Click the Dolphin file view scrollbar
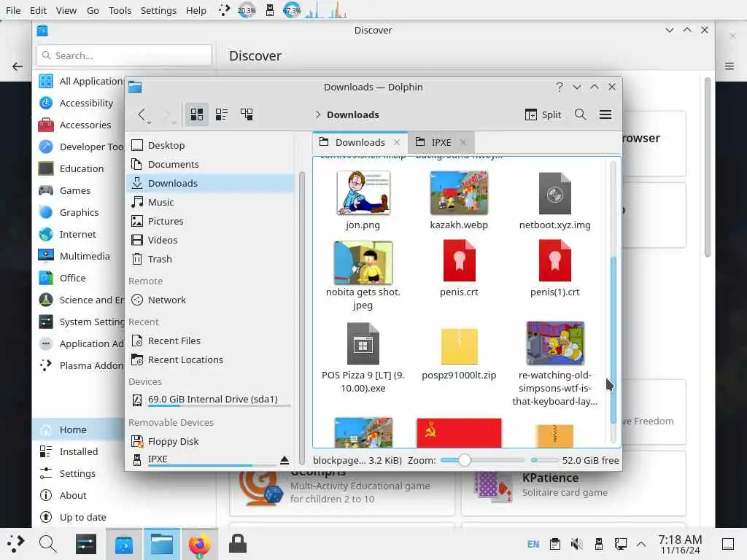The height and width of the screenshot is (560, 747). pos(613,339)
